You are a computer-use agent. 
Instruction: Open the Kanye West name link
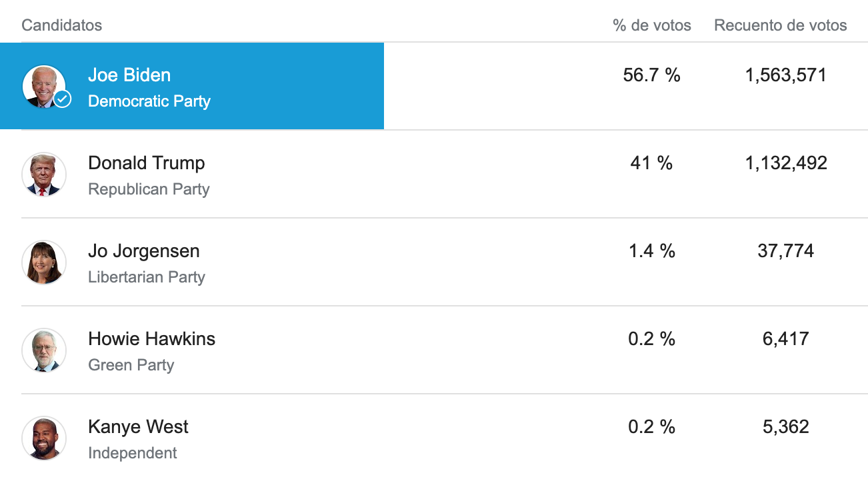[x=139, y=426]
